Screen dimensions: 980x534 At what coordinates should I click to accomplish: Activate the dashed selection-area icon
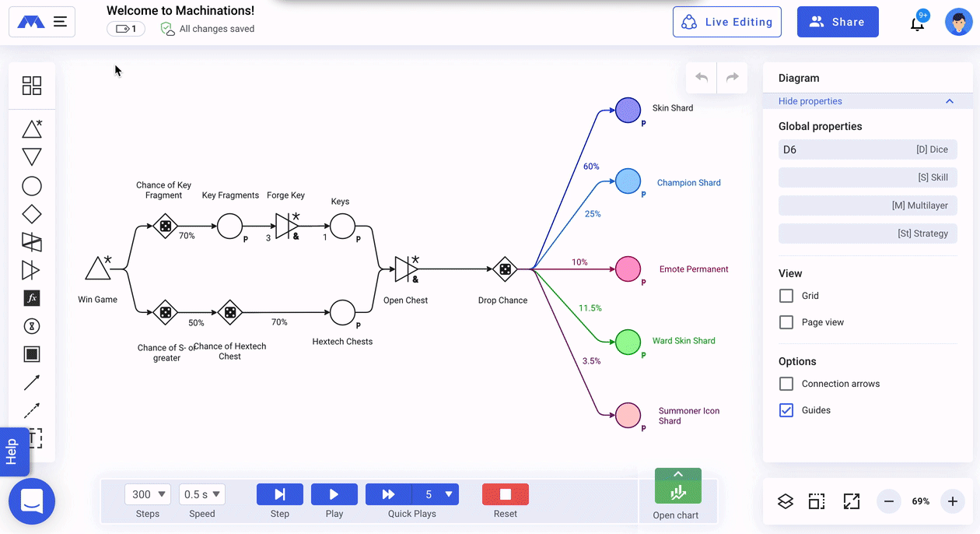[817, 501]
